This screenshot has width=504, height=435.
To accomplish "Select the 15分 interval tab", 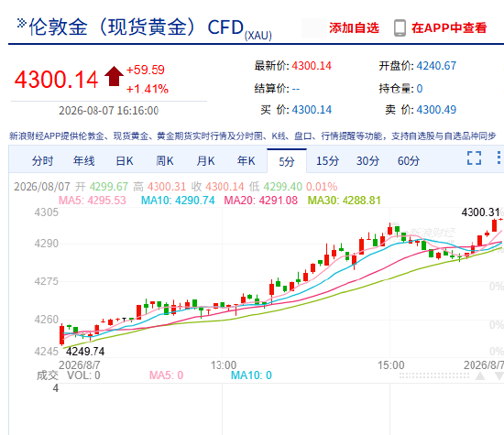I will pyautogui.click(x=327, y=160).
